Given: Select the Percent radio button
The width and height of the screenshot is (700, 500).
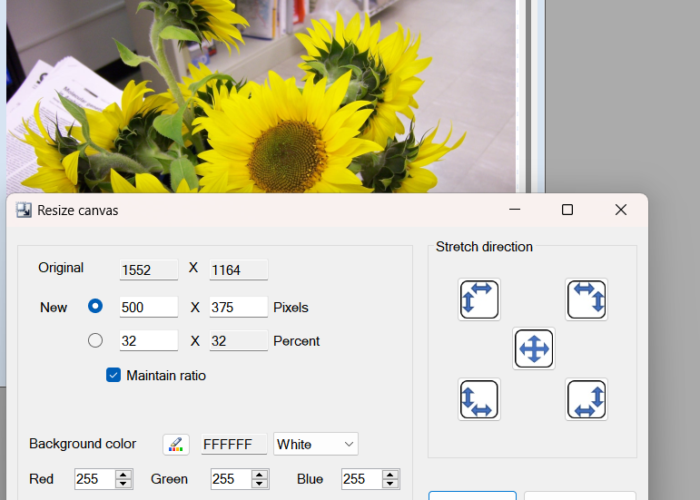Looking at the screenshot, I should tap(95, 341).
